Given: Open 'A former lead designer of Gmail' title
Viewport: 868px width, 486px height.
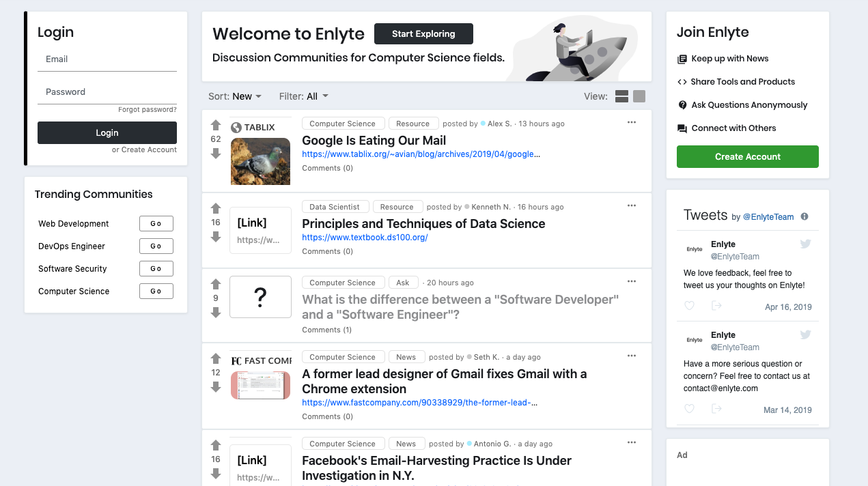Looking at the screenshot, I should [445, 382].
